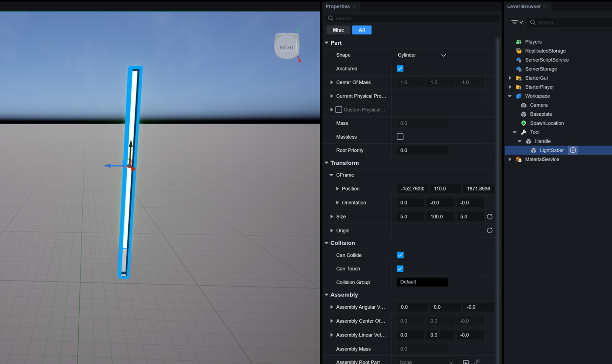612x364 pixels.
Task: Reset Size with the circular arrow icon
Action: coord(489,216)
